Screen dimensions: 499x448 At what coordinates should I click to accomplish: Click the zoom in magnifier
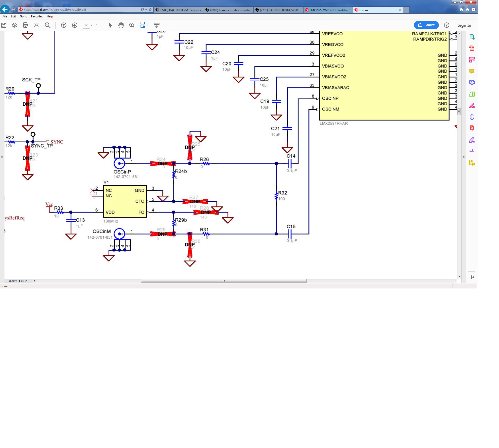(x=132, y=25)
